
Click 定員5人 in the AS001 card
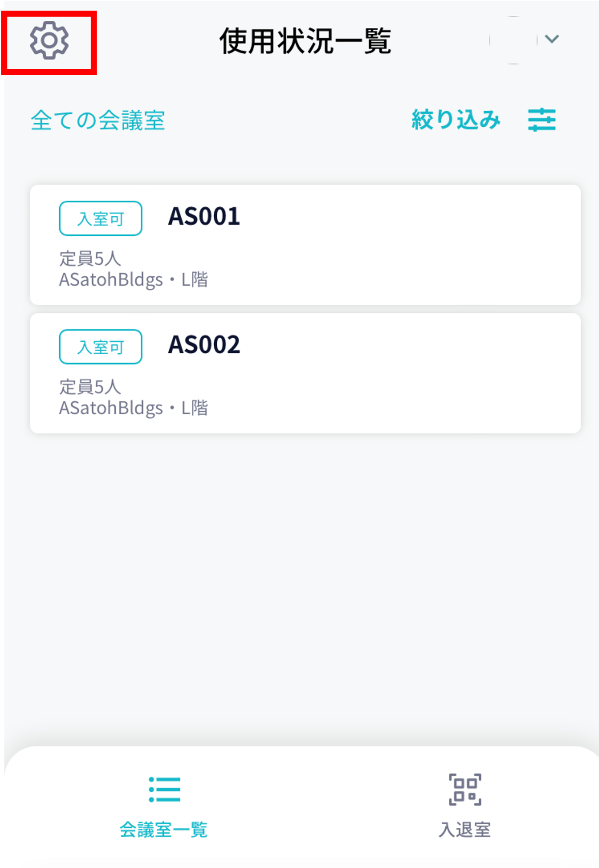click(x=90, y=259)
